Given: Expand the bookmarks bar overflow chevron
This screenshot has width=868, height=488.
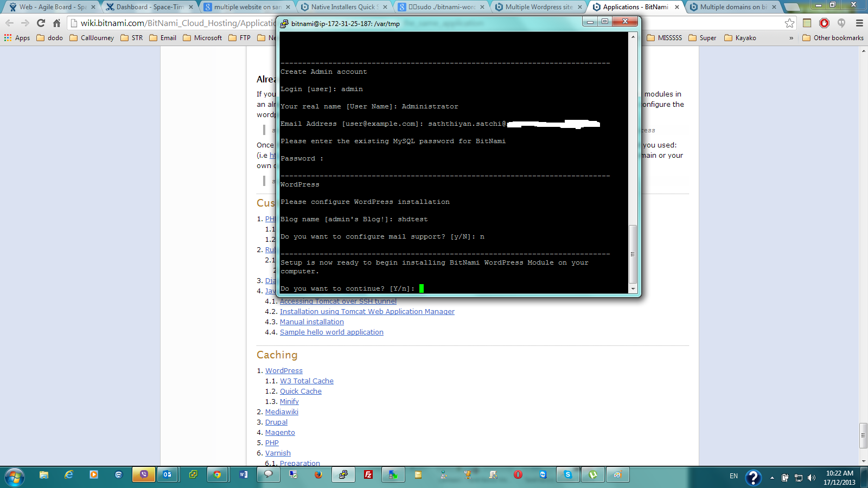Looking at the screenshot, I should click(791, 38).
